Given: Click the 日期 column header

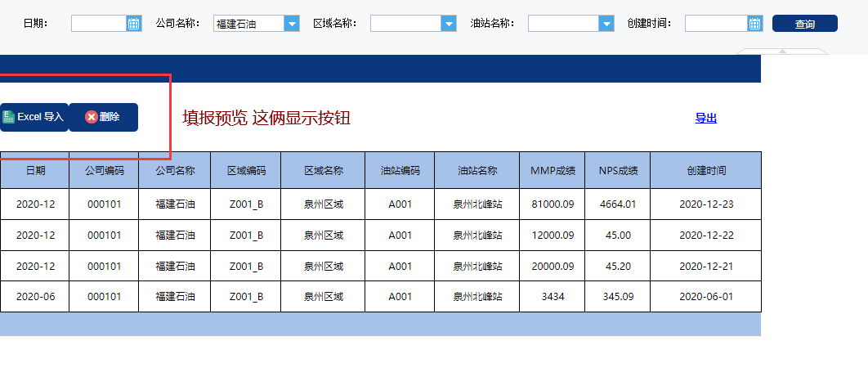Looking at the screenshot, I should [35, 170].
